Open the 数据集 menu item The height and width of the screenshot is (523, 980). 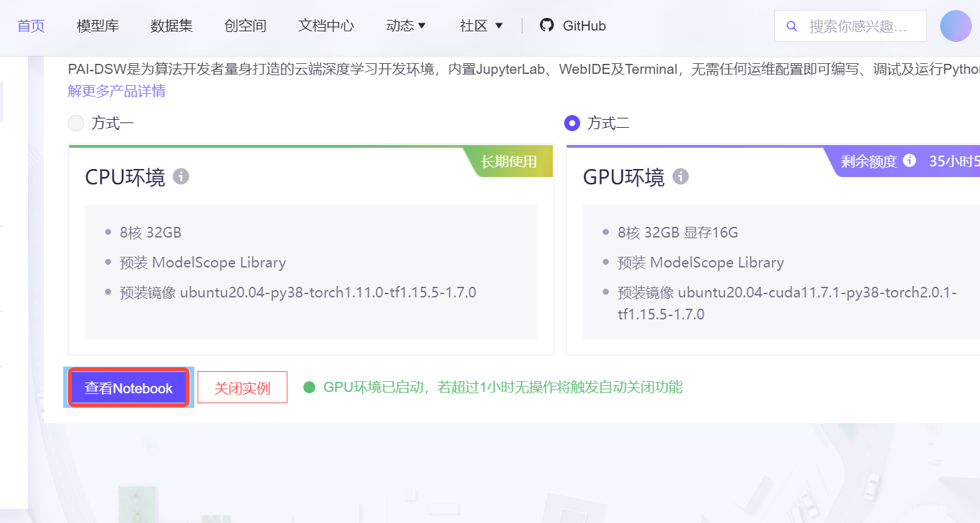pos(172,26)
